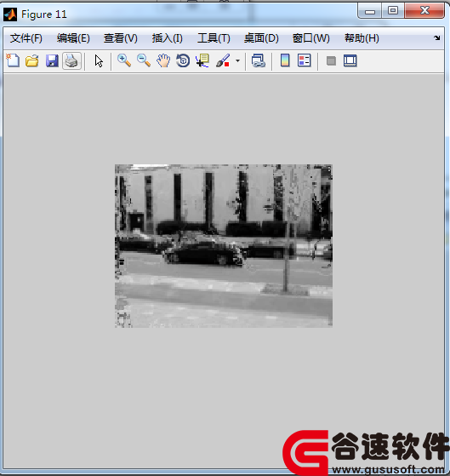
Task: Toggle the Brush data tool
Action: (x=224, y=61)
